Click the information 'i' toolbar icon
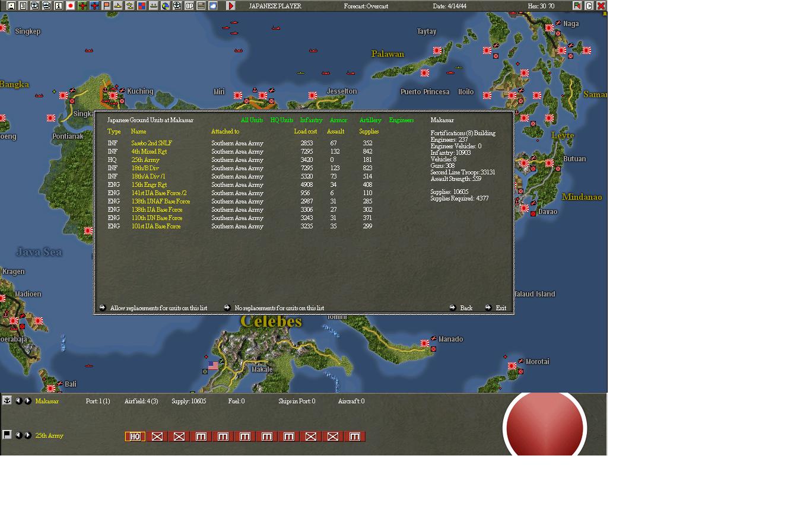This screenshot has height=532, width=794. pos(59,6)
